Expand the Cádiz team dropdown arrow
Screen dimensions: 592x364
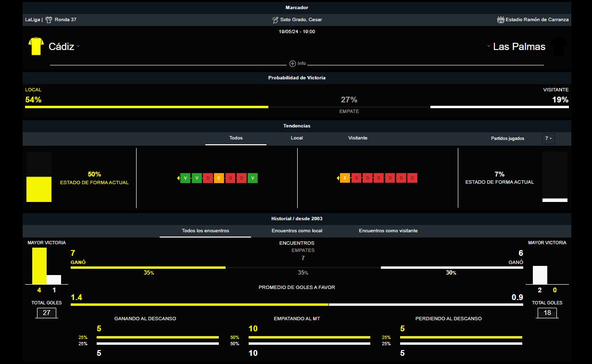(78, 47)
